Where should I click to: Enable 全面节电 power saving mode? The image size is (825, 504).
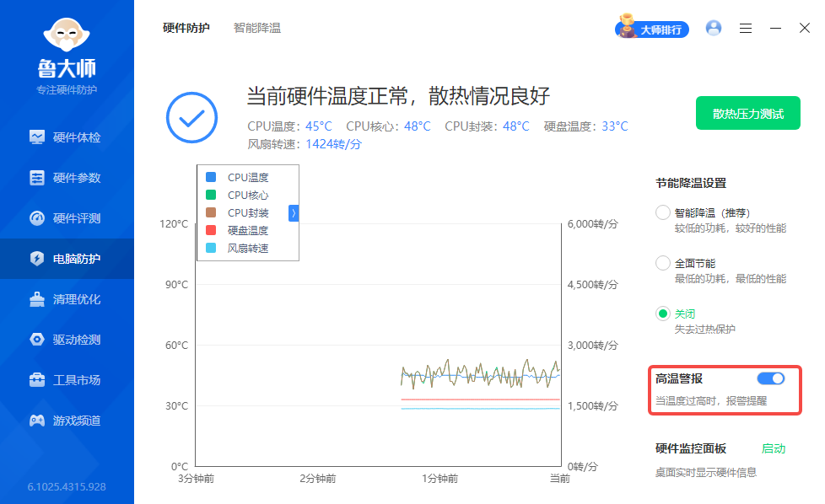point(663,263)
